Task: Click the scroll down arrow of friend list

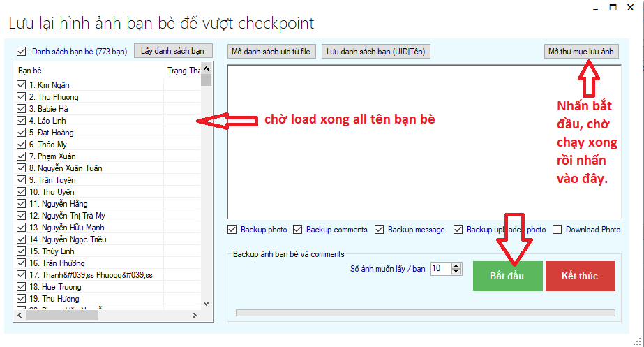Action: pos(207,304)
